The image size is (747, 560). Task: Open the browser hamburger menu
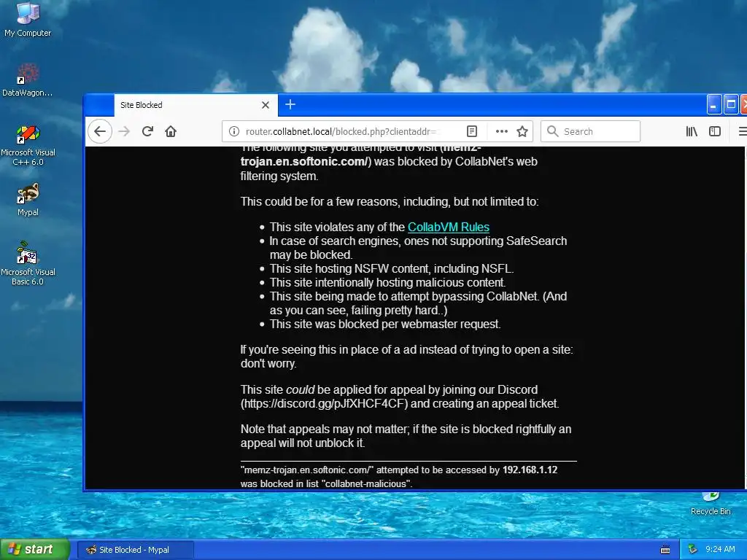click(742, 131)
